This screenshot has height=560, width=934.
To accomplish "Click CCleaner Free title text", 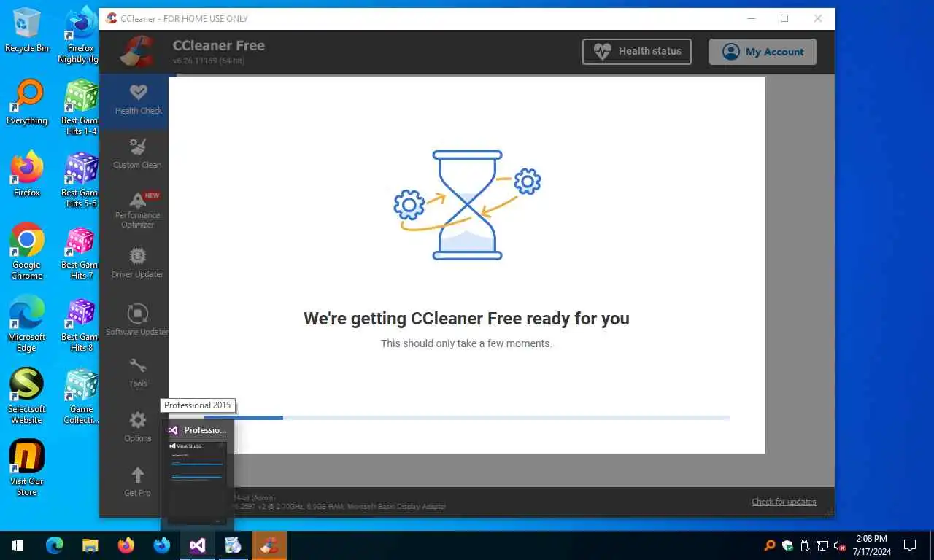I will 219,45.
